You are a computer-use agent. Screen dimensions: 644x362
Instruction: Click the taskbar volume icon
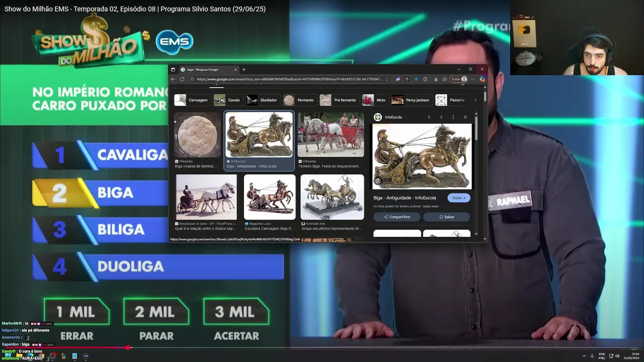tap(617, 356)
